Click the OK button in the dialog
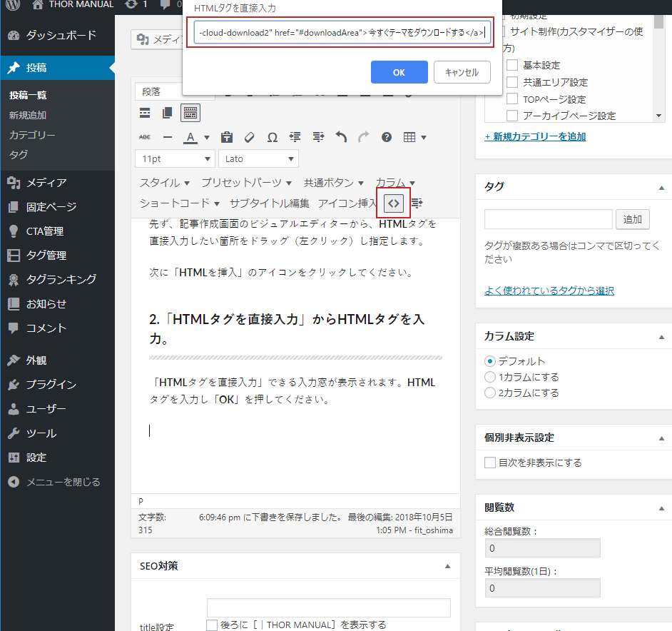The image size is (672, 631). coord(399,72)
